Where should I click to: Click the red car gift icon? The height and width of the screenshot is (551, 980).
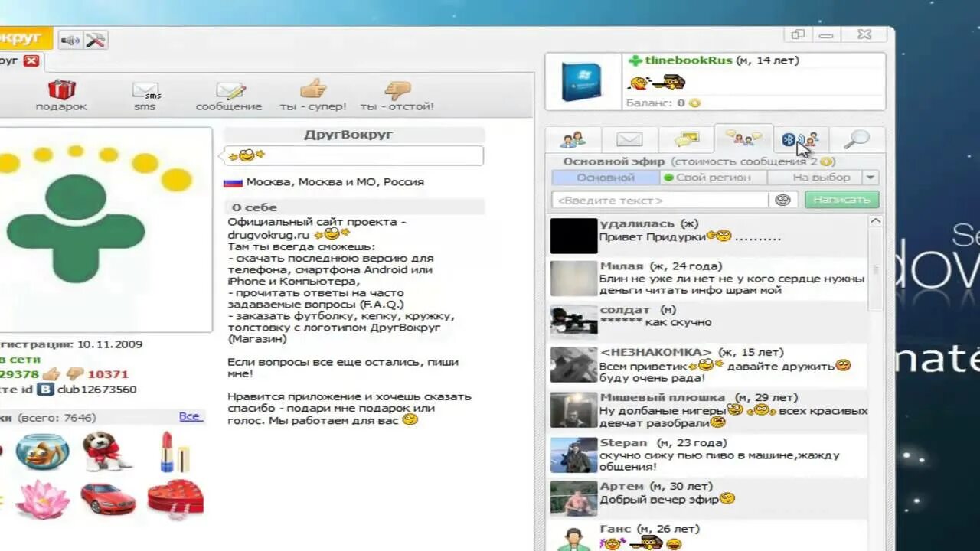click(107, 499)
